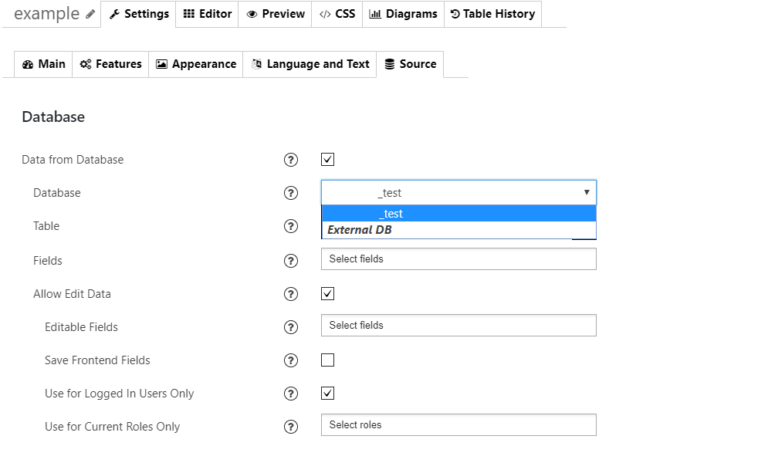
Task: Click the pencil icon beside example title
Action: pos(91,15)
